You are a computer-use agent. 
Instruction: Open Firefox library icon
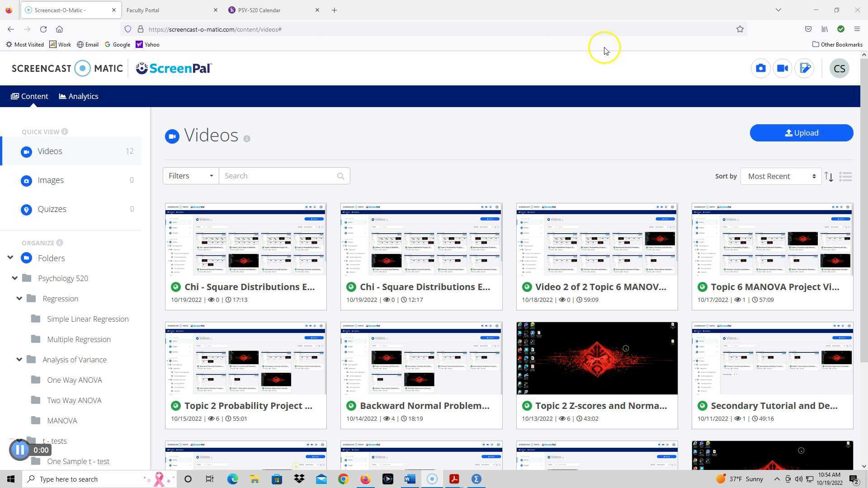(825, 29)
